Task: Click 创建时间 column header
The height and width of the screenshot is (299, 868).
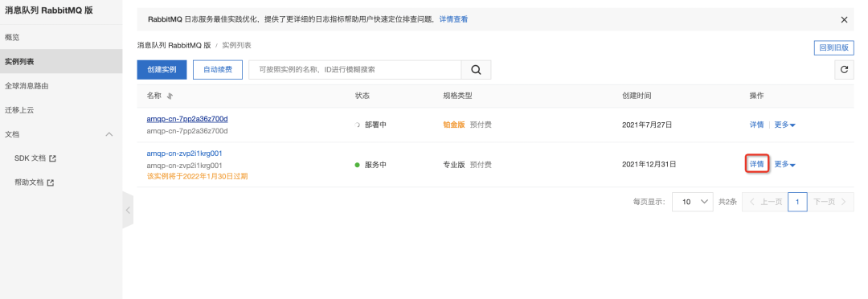Action: click(637, 96)
